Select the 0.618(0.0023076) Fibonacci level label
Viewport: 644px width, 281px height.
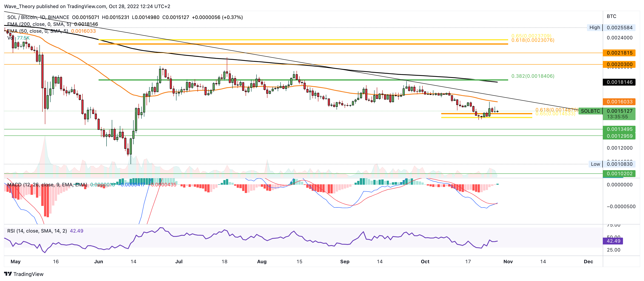(532, 40)
